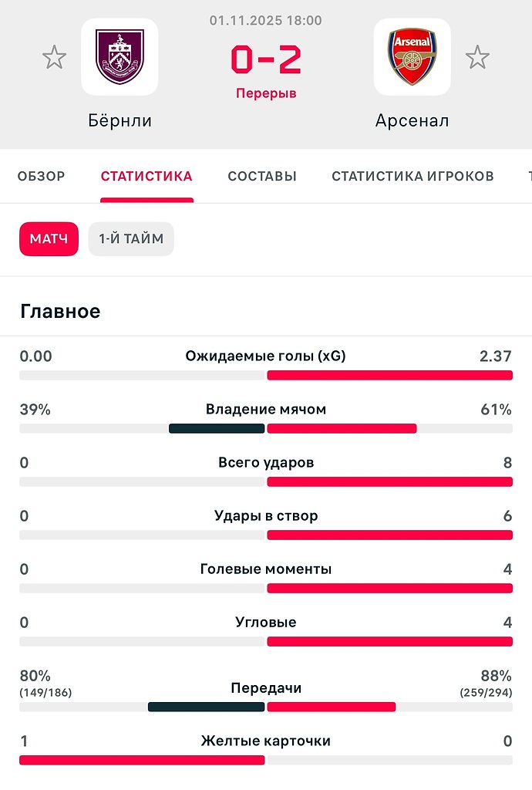
Task: Open the ОБЗОР tab
Action: (42, 177)
